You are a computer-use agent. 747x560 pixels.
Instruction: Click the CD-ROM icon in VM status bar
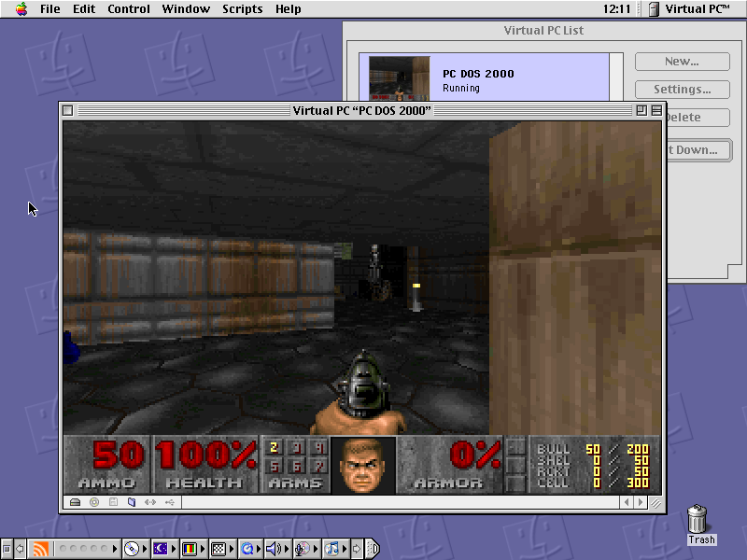(x=94, y=502)
